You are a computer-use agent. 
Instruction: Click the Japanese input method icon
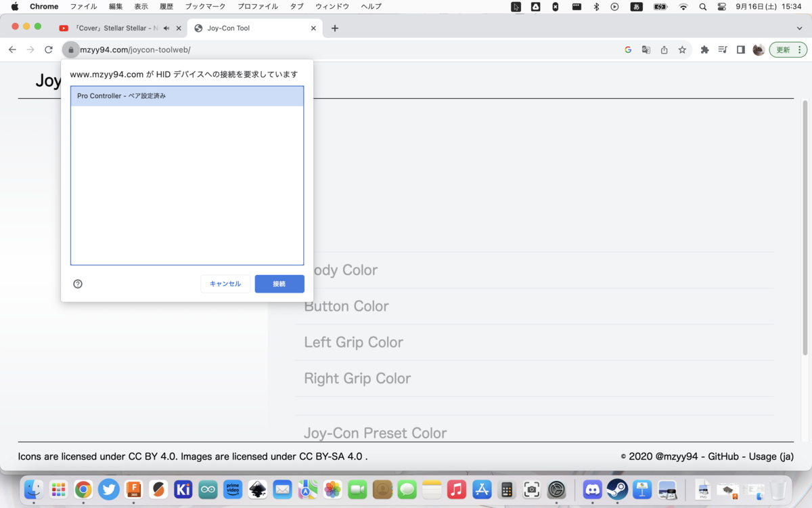click(636, 7)
